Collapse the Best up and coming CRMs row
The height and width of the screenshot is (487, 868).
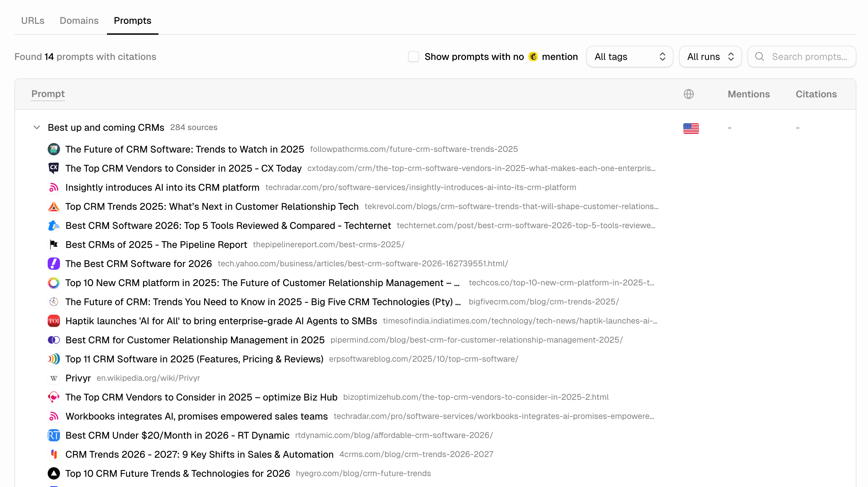click(37, 127)
